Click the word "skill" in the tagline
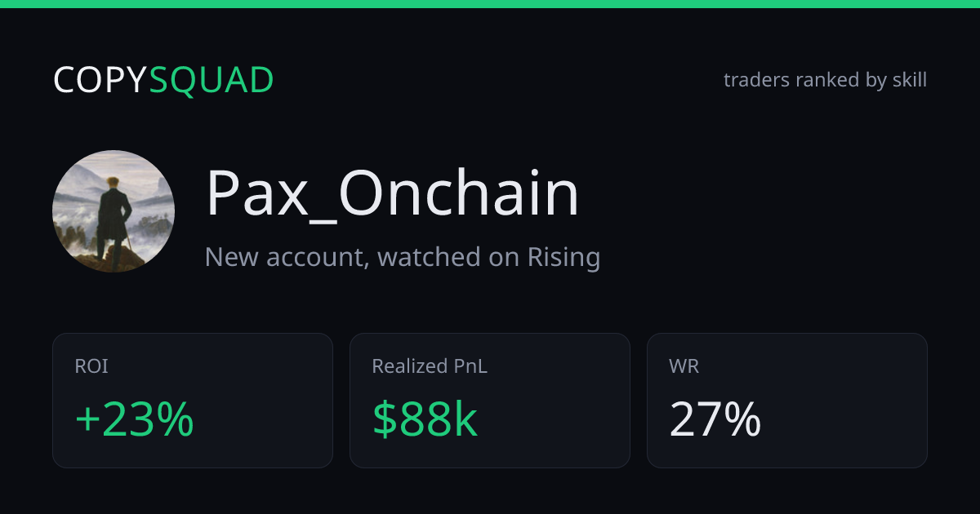 point(910,80)
